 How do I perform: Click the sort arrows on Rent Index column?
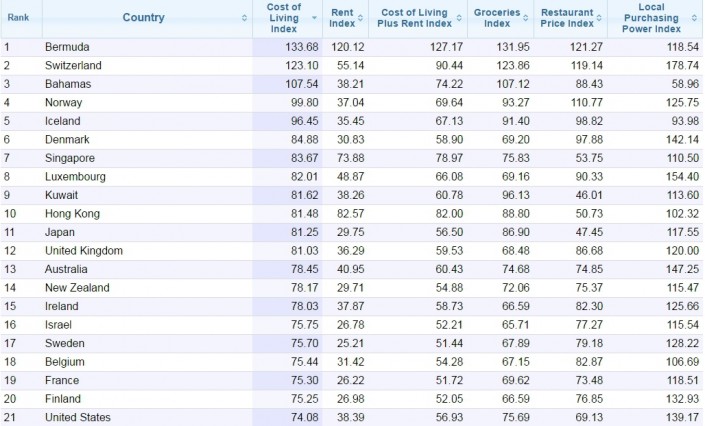(x=360, y=18)
